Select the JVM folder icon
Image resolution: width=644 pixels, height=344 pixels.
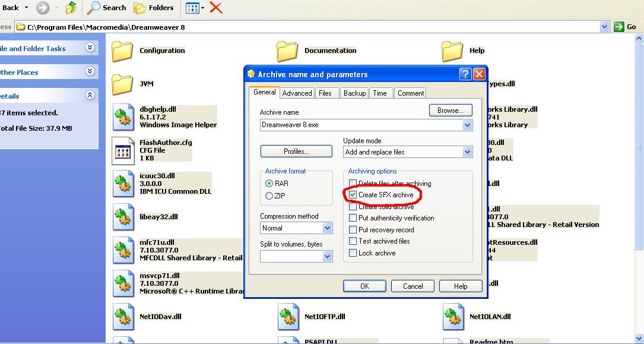point(122,84)
